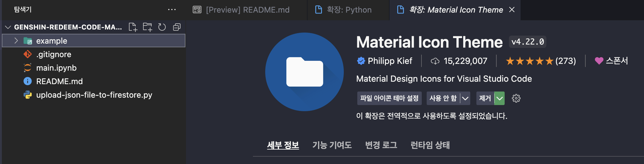The height and width of the screenshot is (164, 644).
Task: Click the preview icon on README.md tab
Action: [197, 10]
